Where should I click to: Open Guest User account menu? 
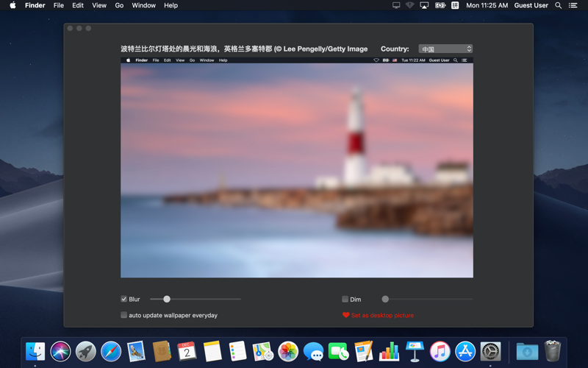pyautogui.click(x=531, y=5)
